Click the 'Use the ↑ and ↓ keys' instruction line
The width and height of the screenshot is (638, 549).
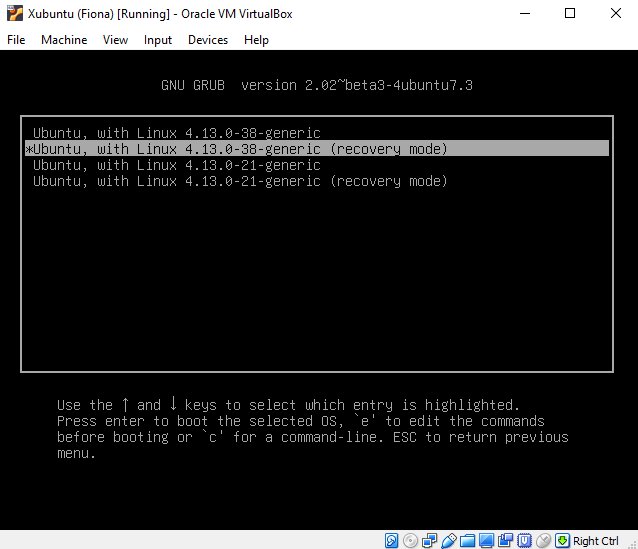tap(288, 405)
